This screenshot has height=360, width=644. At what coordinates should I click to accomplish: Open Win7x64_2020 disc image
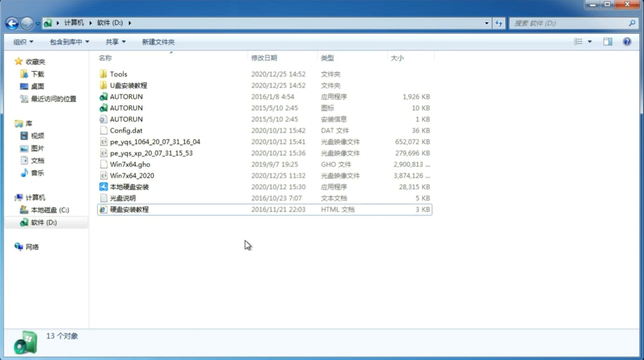click(x=131, y=175)
